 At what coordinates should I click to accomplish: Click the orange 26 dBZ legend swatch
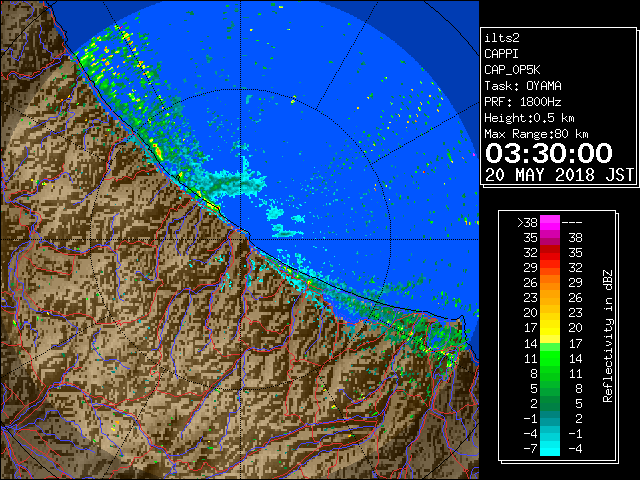[550, 282]
